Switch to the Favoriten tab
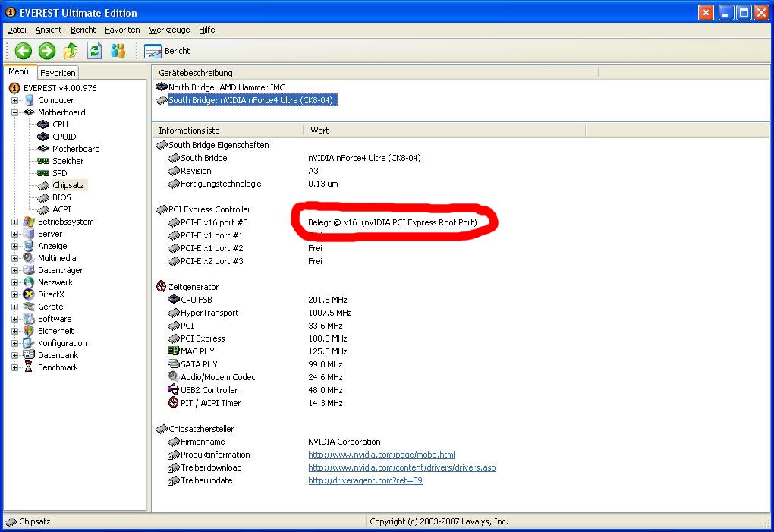The width and height of the screenshot is (774, 532). [x=58, y=73]
